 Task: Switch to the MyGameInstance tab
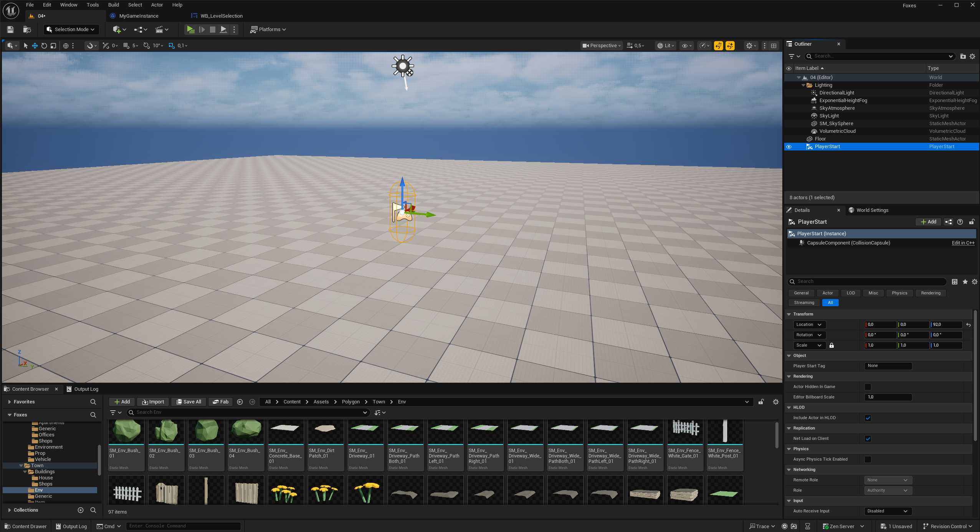139,16
